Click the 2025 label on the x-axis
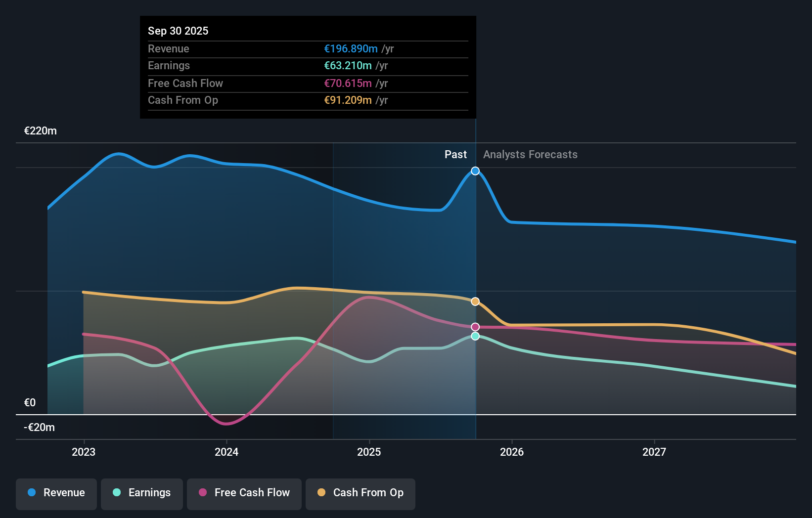 (x=370, y=452)
